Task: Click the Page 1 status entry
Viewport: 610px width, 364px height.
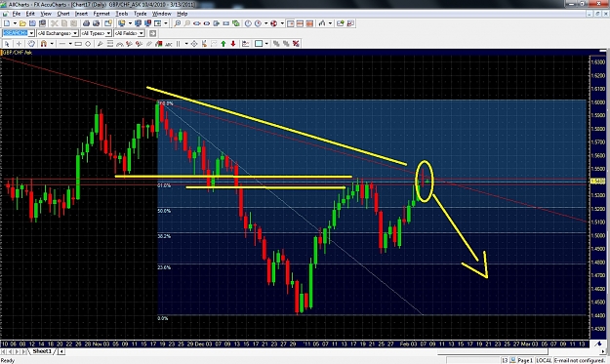Action: pyautogui.click(x=524, y=360)
